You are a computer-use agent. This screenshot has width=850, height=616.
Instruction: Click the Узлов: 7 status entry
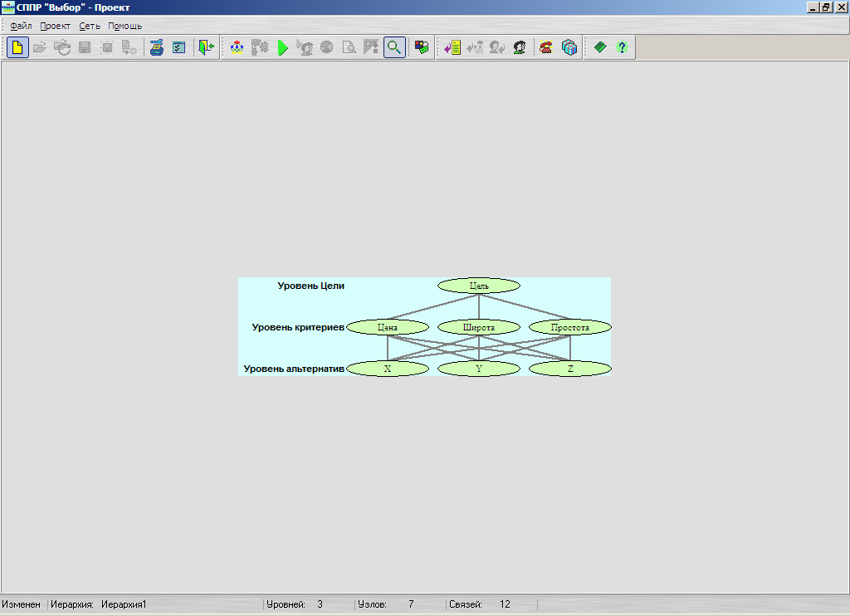coord(385,604)
